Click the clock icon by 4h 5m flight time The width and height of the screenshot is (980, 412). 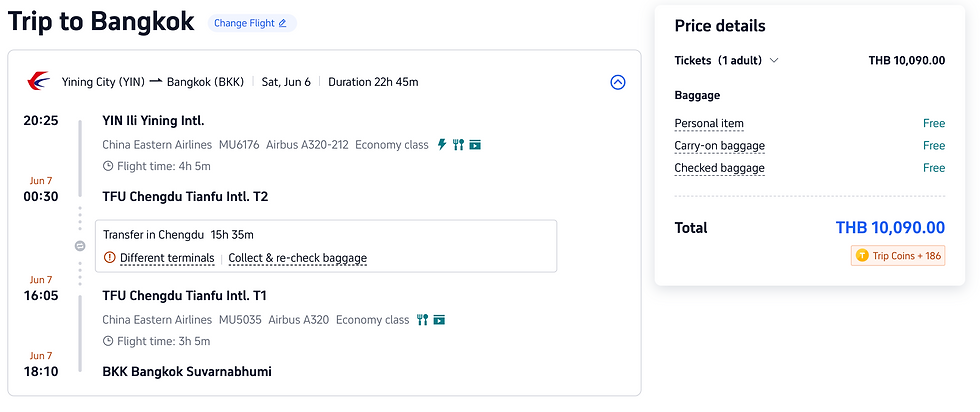pos(108,166)
